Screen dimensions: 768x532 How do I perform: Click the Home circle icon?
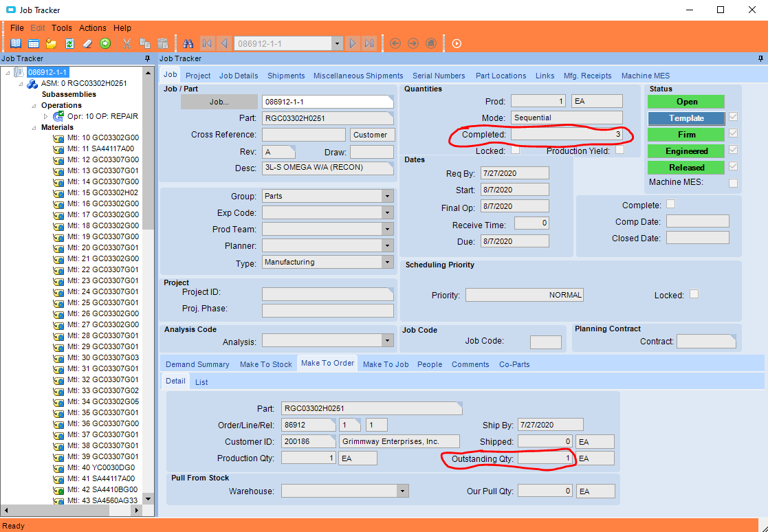[x=431, y=43]
